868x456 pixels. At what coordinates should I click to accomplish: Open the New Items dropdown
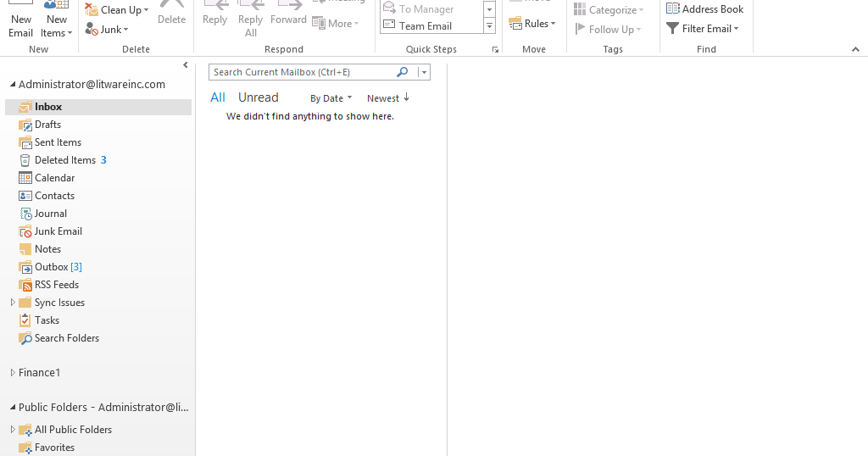(57, 20)
